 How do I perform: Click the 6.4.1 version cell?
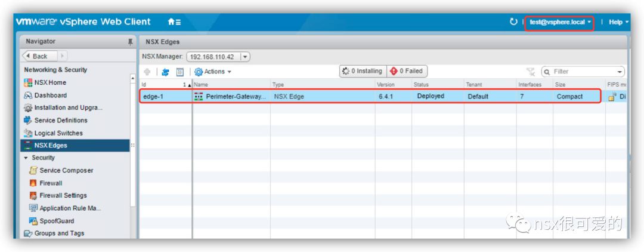(385, 97)
